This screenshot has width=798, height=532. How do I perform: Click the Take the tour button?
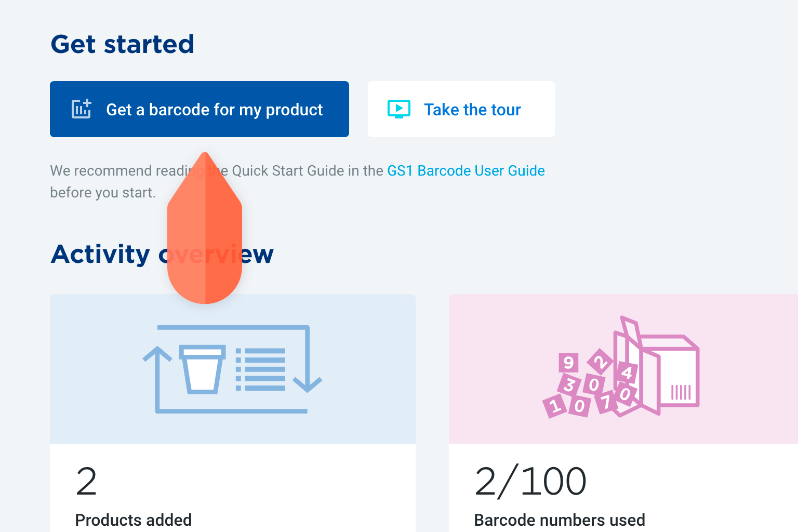tap(461, 109)
